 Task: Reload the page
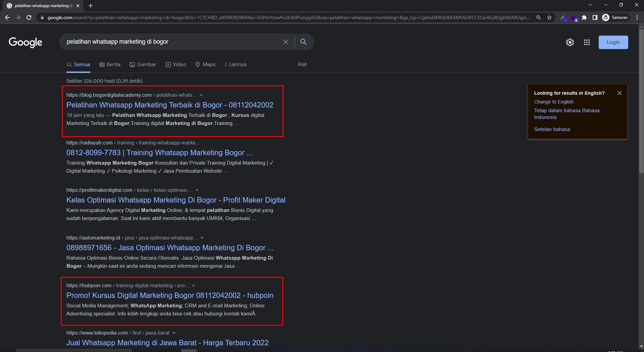29,17
